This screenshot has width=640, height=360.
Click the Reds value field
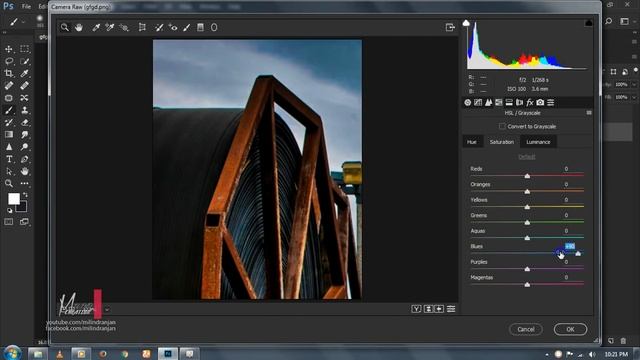pyautogui.click(x=566, y=169)
